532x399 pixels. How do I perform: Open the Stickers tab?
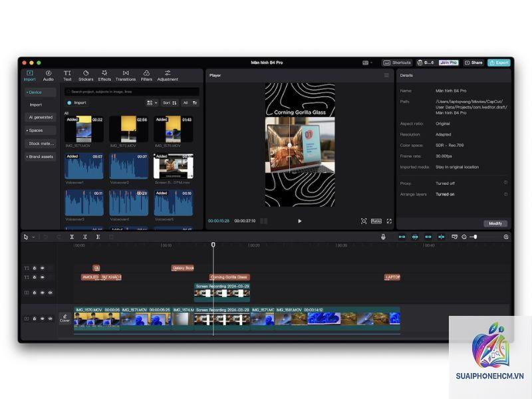pos(86,75)
